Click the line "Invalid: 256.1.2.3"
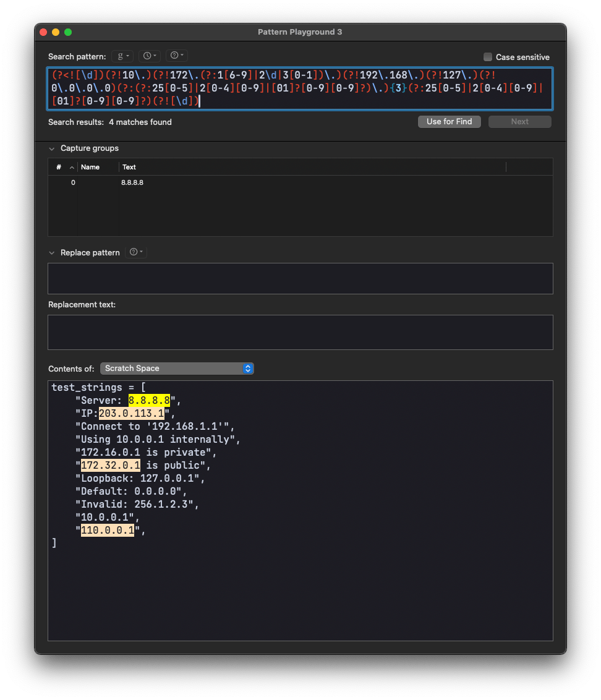The image size is (601, 700). (137, 504)
